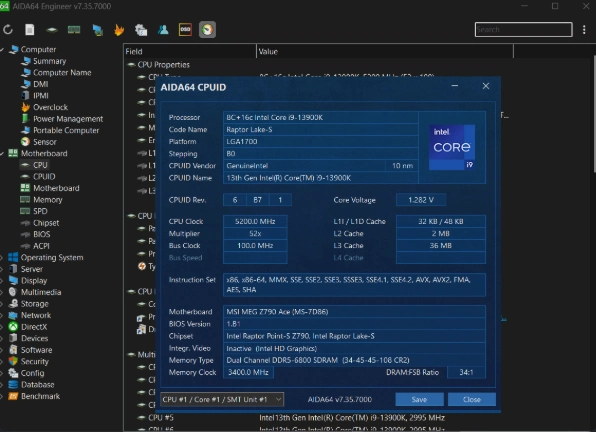Click the user profile toolbar icon
This screenshot has height=432, width=596.
point(163,30)
